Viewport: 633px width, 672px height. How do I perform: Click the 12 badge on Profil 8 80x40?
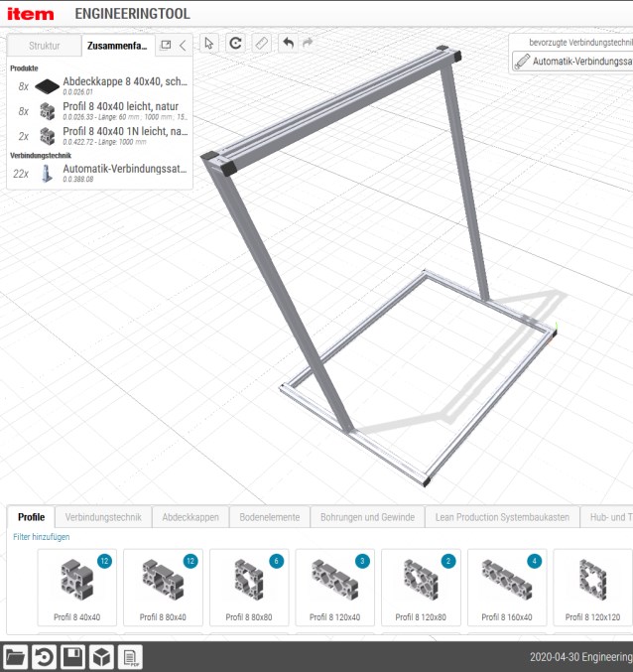point(190,561)
